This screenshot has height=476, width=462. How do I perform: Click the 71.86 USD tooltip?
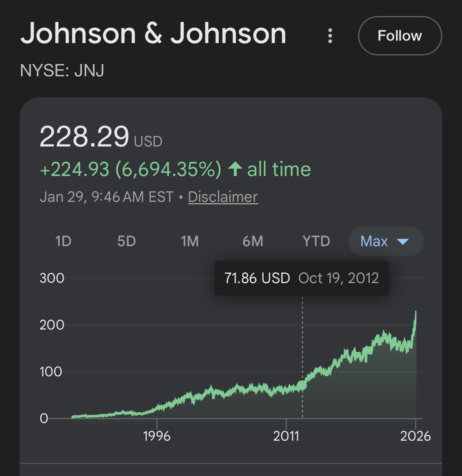(301, 278)
